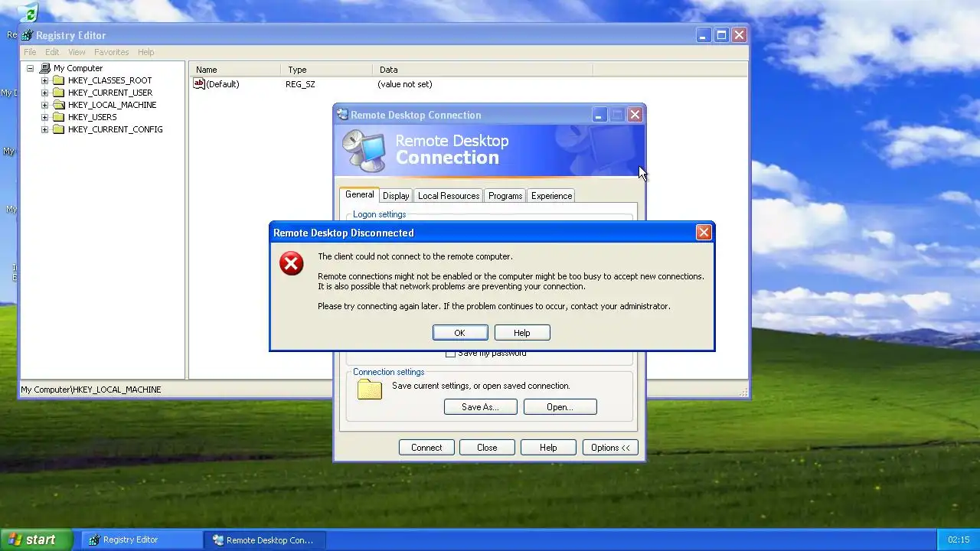The image size is (980, 551).
Task: Click the My Computer icon in tree
Action: (45, 68)
